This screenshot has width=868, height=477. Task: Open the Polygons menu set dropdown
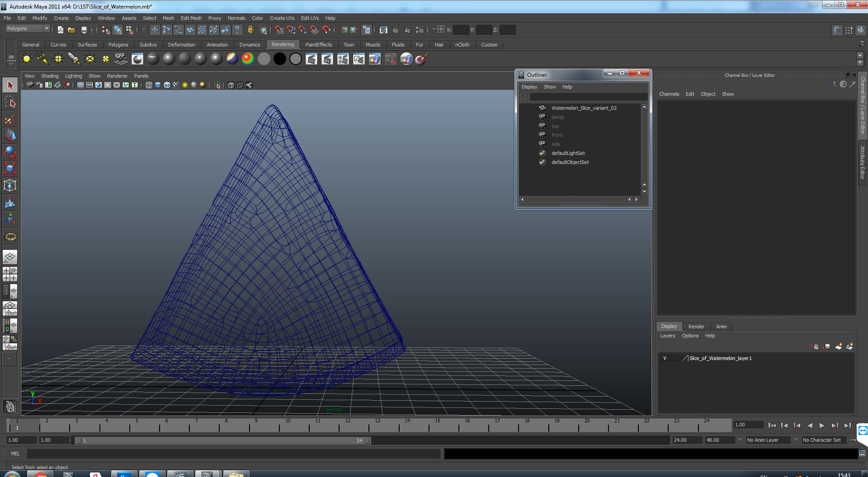[x=28, y=28]
